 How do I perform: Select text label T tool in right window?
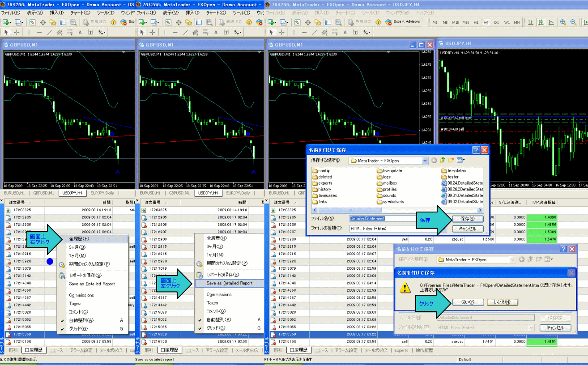[355, 32]
